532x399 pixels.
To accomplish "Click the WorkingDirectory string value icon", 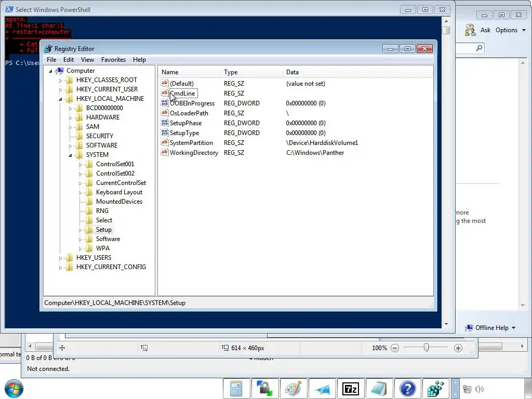I will [x=165, y=152].
